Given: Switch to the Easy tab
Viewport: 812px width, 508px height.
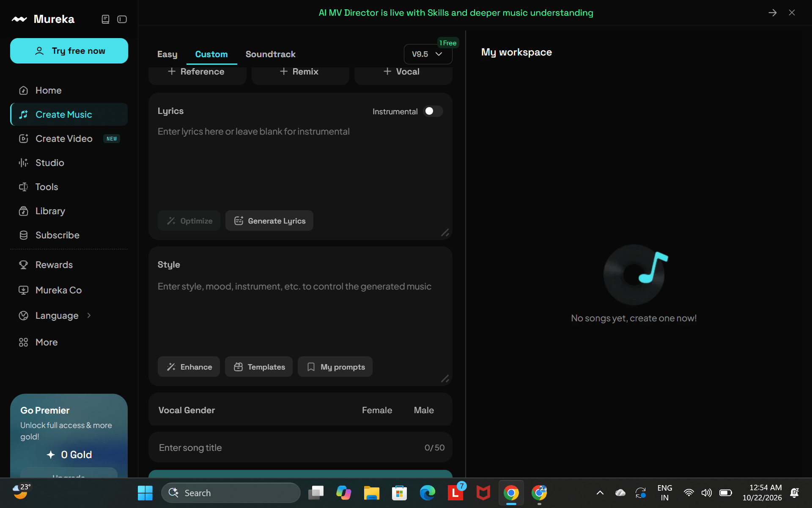Looking at the screenshot, I should coord(167,54).
